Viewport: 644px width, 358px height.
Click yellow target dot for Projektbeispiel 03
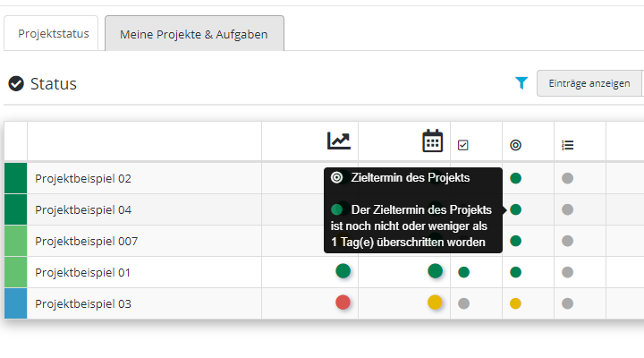[515, 303]
